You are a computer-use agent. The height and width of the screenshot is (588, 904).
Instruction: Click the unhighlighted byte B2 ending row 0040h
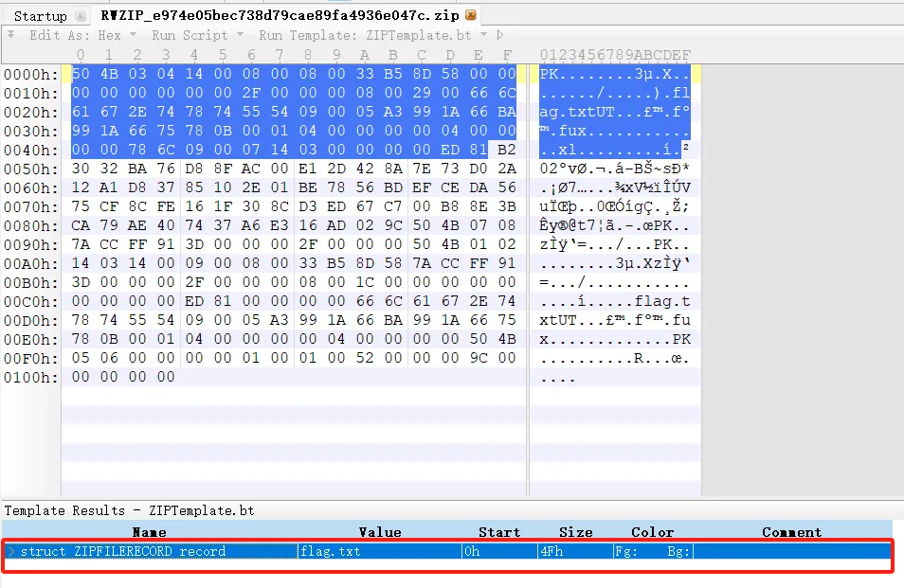506,150
